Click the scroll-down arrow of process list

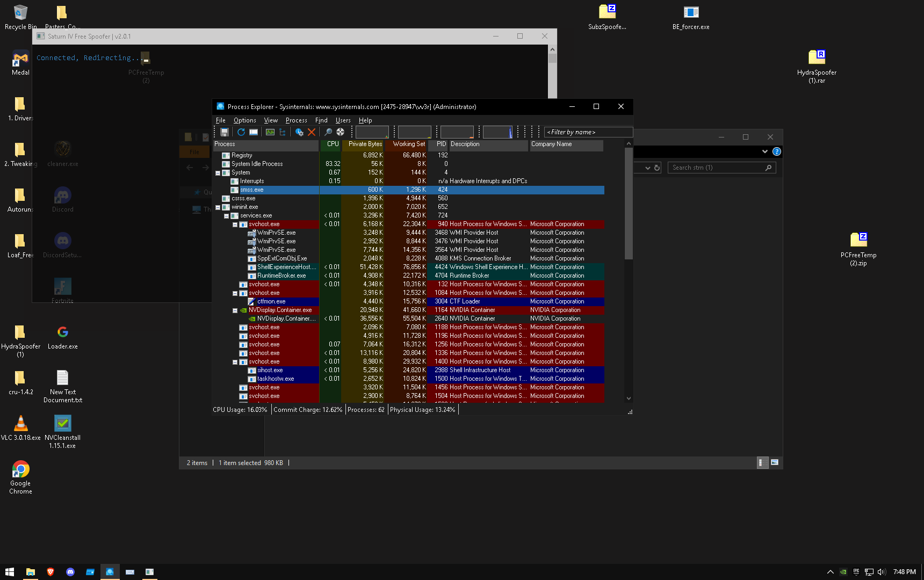629,398
